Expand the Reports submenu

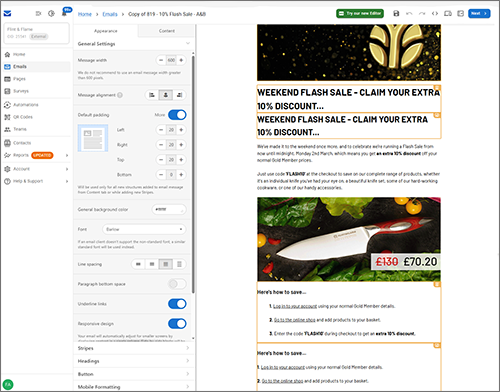coord(67,155)
